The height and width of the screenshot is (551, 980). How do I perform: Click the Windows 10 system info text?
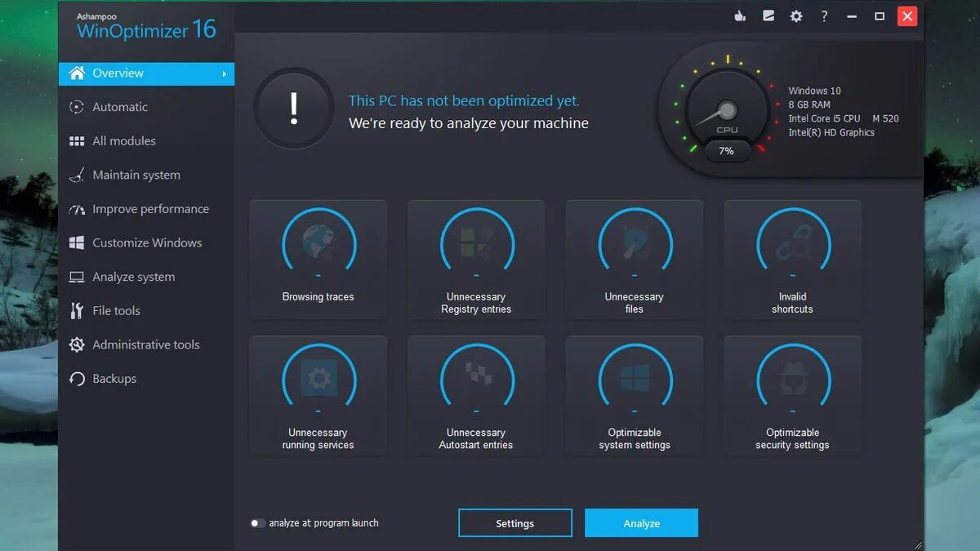(x=814, y=91)
